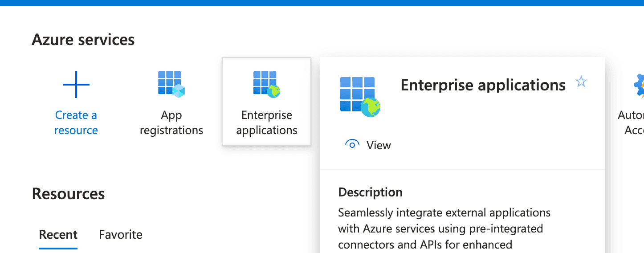Screen dimensions: 644x253
Task: Switch to the Favorite tab
Action: (121, 234)
